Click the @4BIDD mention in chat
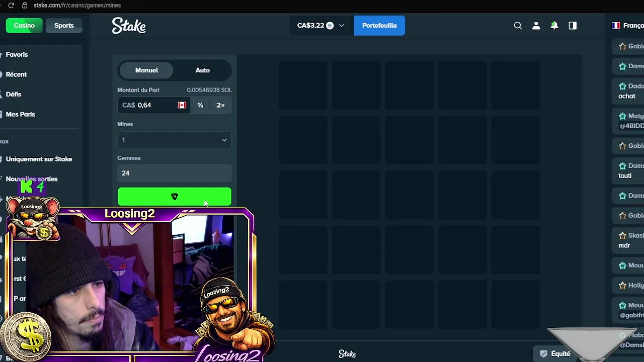This screenshot has height=362, width=644. pyautogui.click(x=632, y=126)
